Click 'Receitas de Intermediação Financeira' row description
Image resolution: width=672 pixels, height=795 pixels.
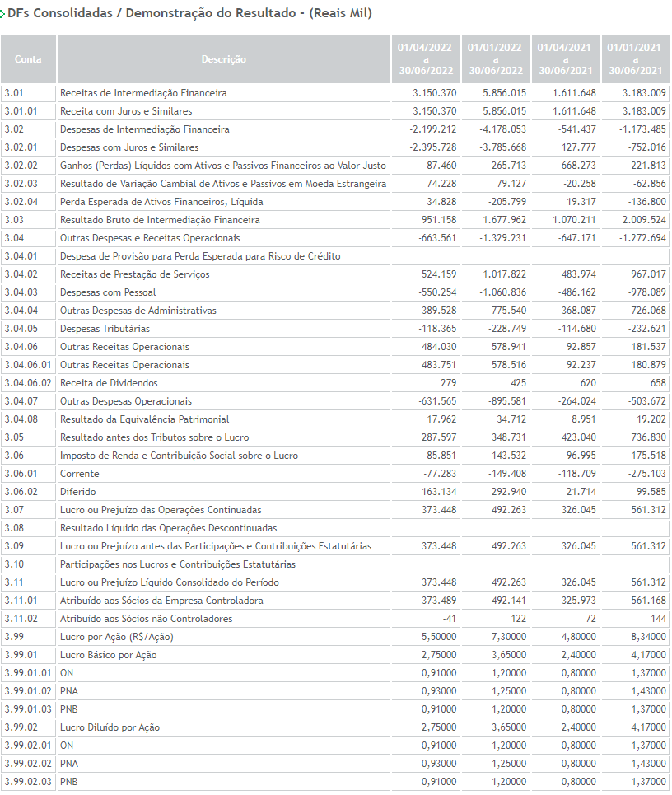(143, 93)
